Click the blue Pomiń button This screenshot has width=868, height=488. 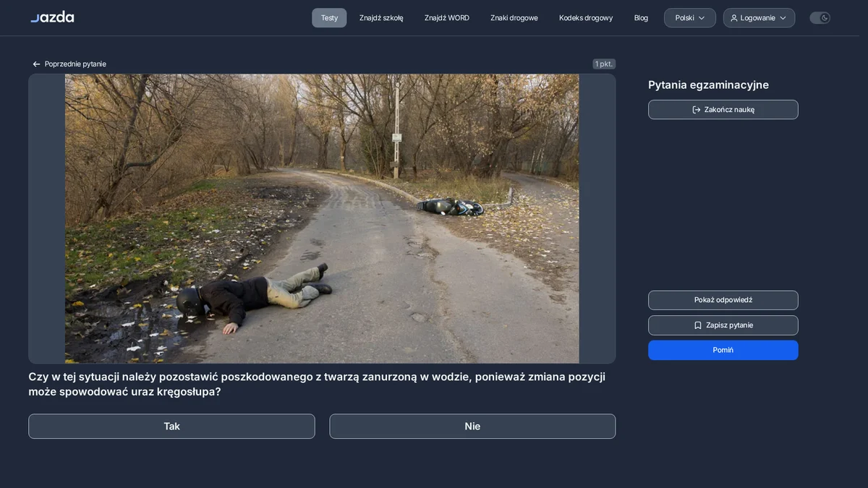point(723,350)
